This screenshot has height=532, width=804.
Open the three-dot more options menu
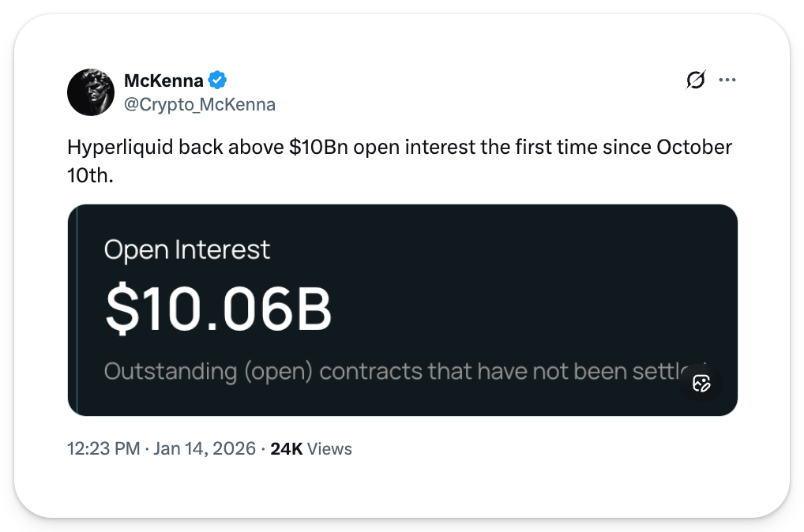727,80
